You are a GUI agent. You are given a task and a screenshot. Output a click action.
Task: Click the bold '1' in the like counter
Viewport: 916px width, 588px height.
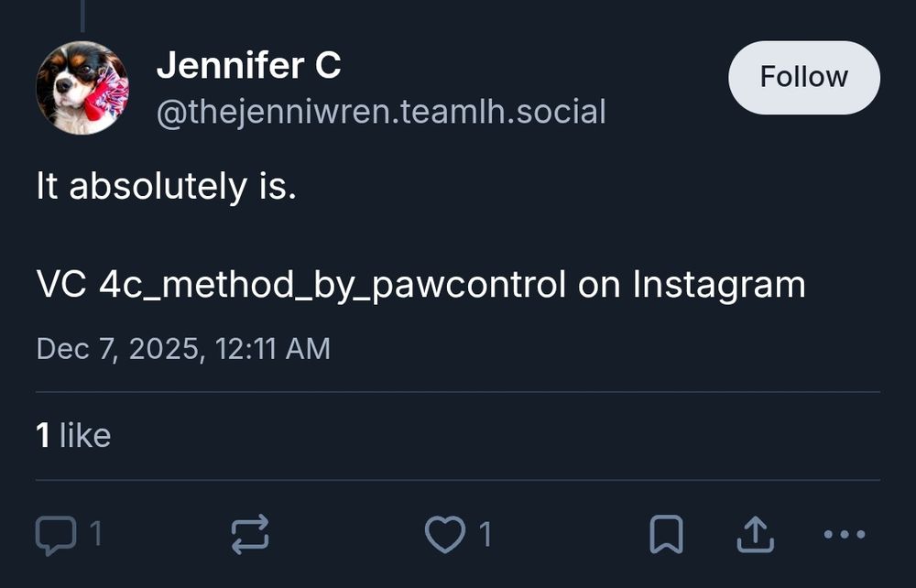coord(43,436)
